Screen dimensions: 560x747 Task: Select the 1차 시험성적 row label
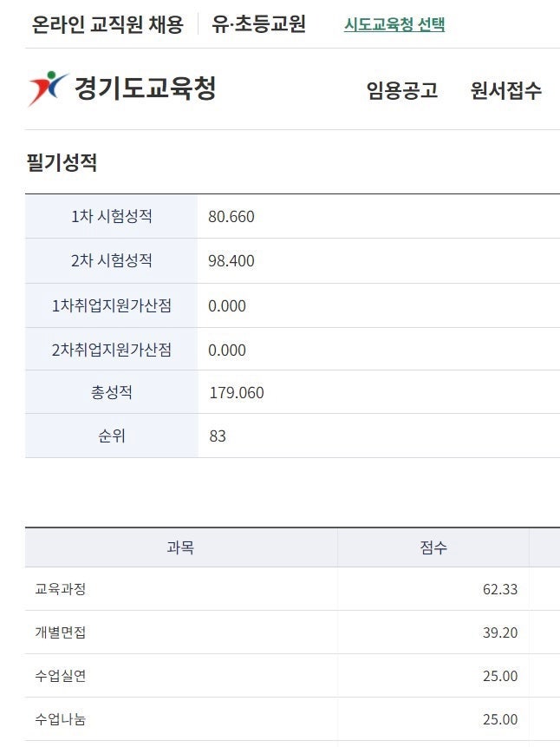[112, 216]
